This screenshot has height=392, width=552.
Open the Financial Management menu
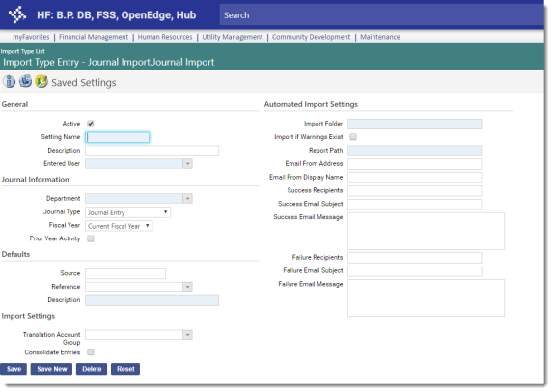(x=94, y=37)
